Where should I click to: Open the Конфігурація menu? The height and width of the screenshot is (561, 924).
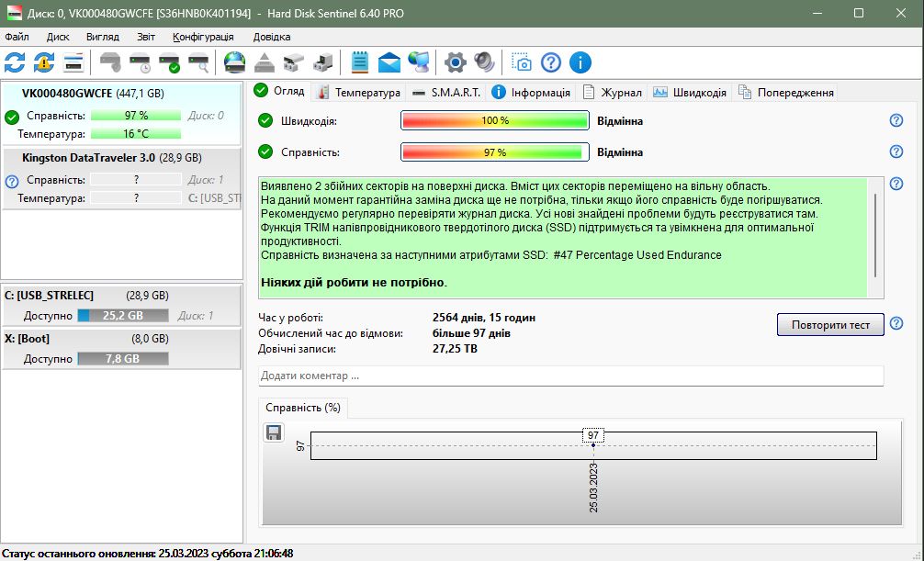click(203, 37)
